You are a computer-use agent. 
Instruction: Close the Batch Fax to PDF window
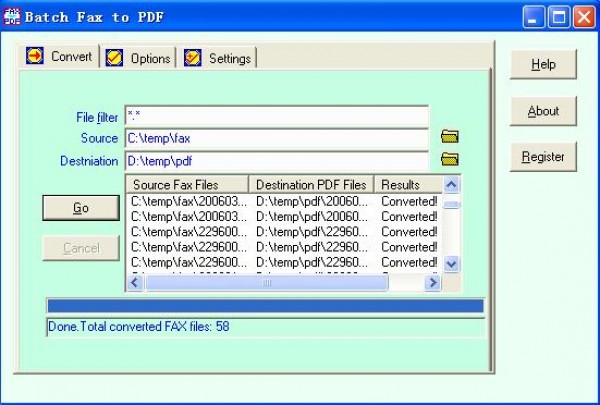(x=584, y=17)
